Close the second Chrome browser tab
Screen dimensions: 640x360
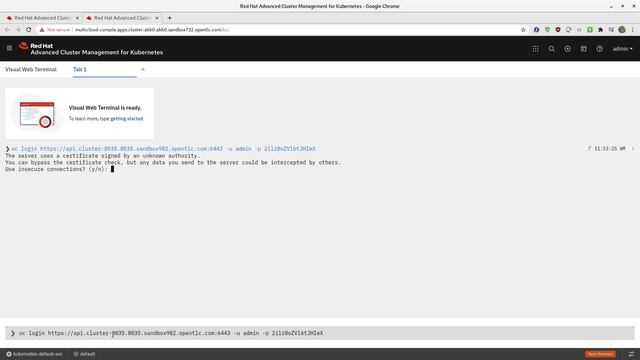[x=157, y=18]
